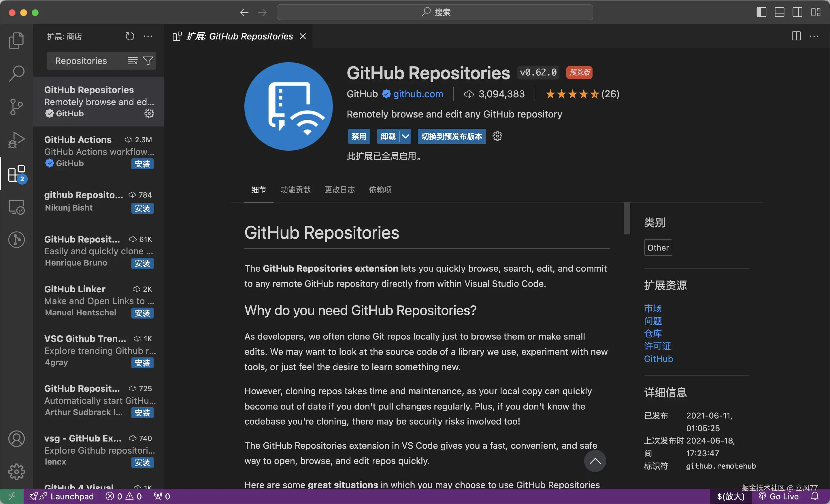Open the 许可证 resource link
Screen dimensions: 830x504
coord(657,346)
